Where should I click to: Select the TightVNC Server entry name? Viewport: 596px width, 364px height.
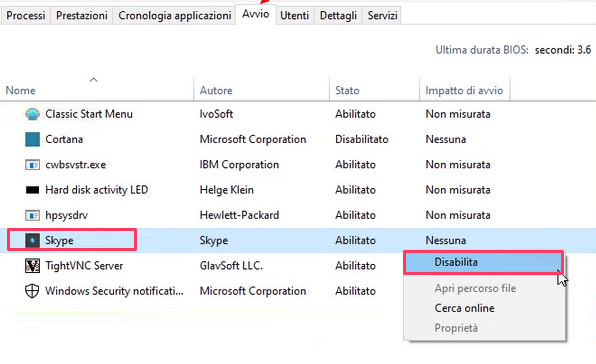tap(84, 266)
